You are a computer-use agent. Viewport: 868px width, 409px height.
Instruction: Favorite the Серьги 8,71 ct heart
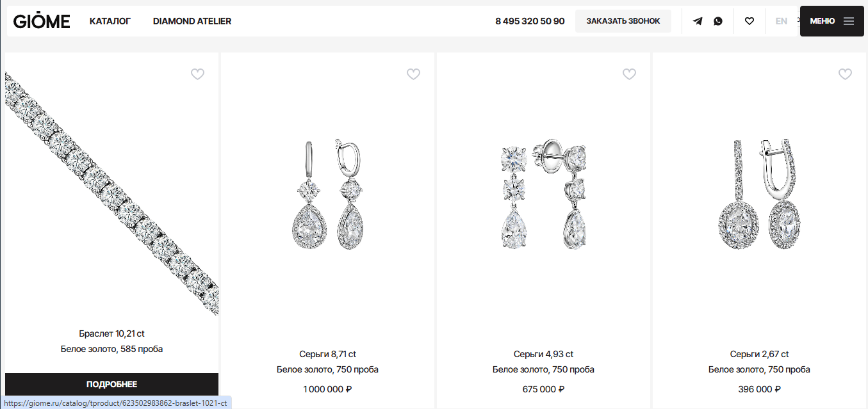click(414, 74)
